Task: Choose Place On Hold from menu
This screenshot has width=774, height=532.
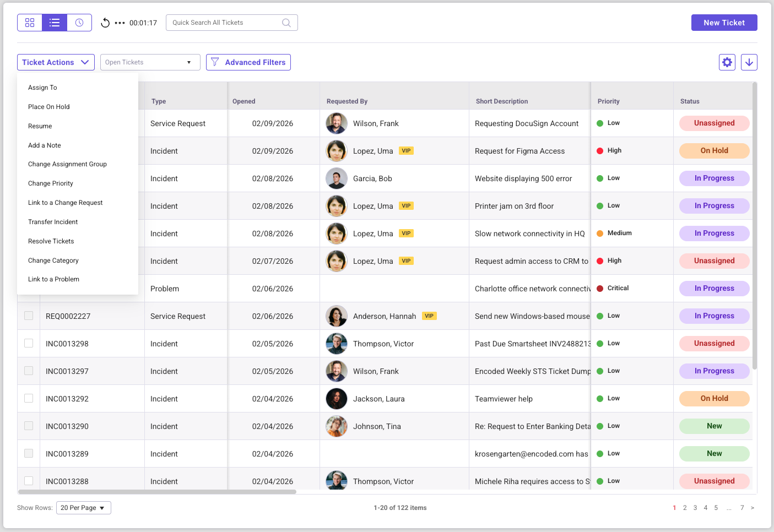Action: pyautogui.click(x=49, y=107)
